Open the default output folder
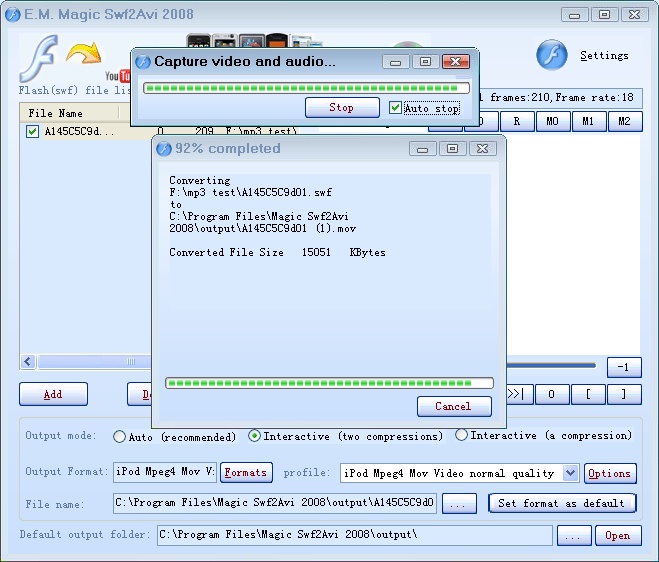The height and width of the screenshot is (562, 659). click(x=618, y=536)
